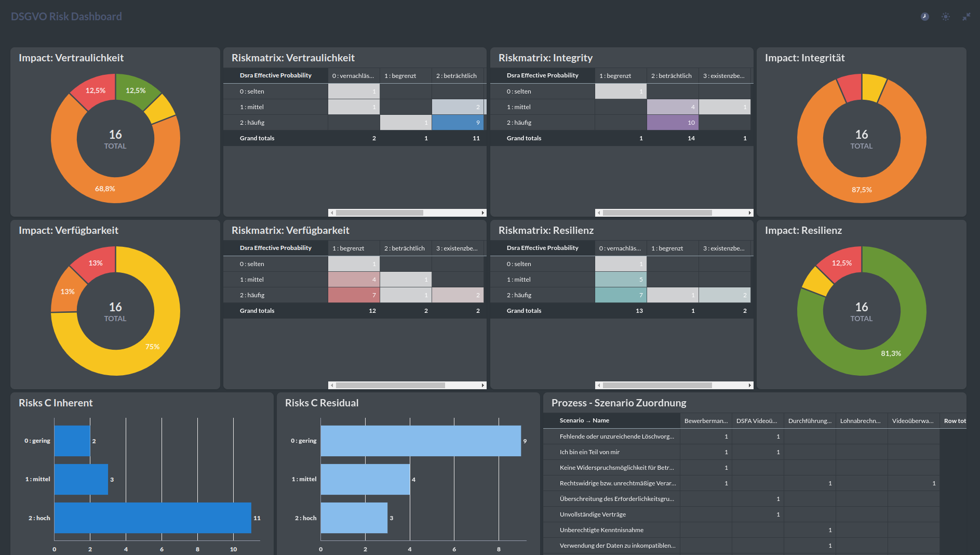Screen dimensions: 980x555
Task: Click right scroll arrow in Riskmatrix: Verfügbarkeit
Action: [x=483, y=385]
